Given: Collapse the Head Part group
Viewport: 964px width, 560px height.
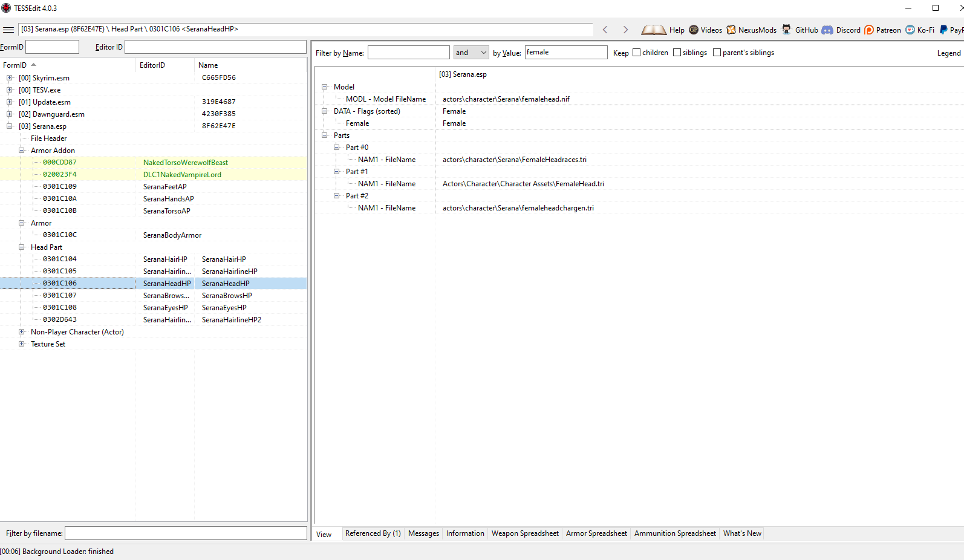Looking at the screenshot, I should (x=21, y=247).
